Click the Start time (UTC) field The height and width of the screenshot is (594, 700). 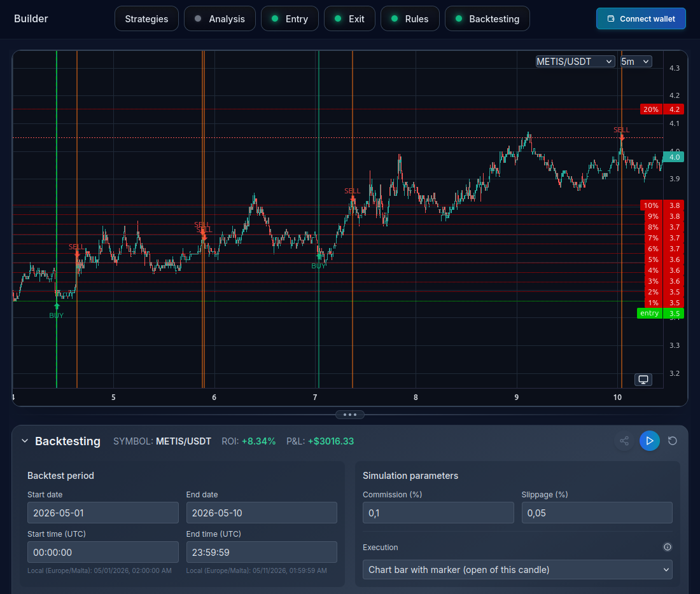coord(103,552)
